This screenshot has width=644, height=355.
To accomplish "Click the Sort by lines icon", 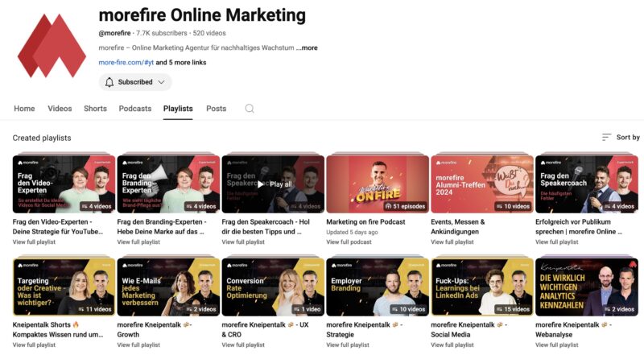I will (x=606, y=137).
